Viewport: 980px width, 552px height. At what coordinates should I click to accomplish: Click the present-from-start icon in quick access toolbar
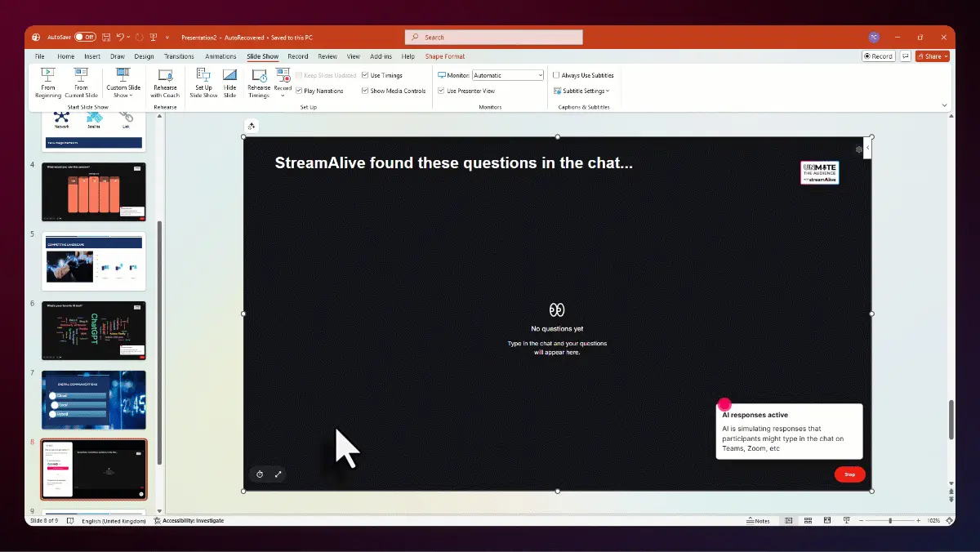tap(153, 37)
